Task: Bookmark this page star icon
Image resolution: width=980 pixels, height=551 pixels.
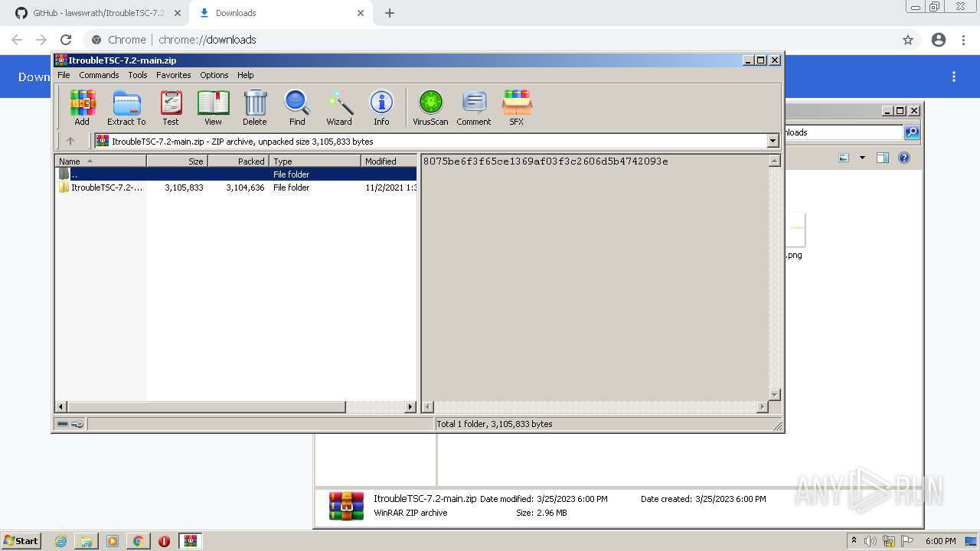Action: coord(908,40)
